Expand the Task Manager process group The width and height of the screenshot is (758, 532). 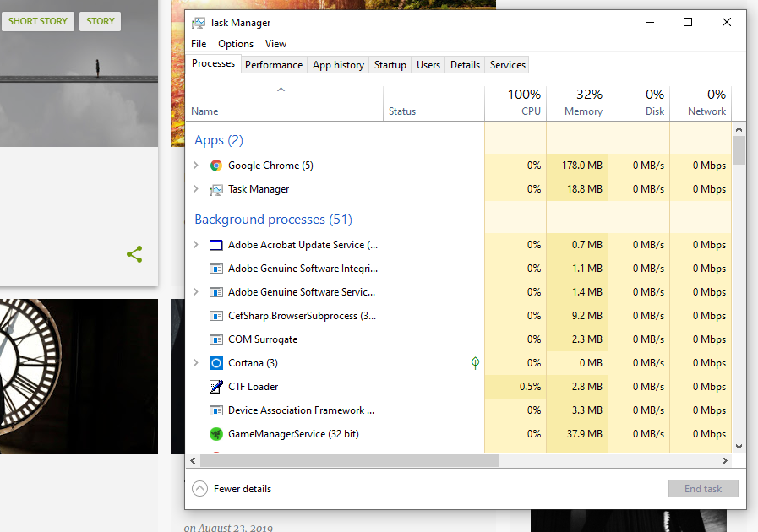tap(196, 189)
